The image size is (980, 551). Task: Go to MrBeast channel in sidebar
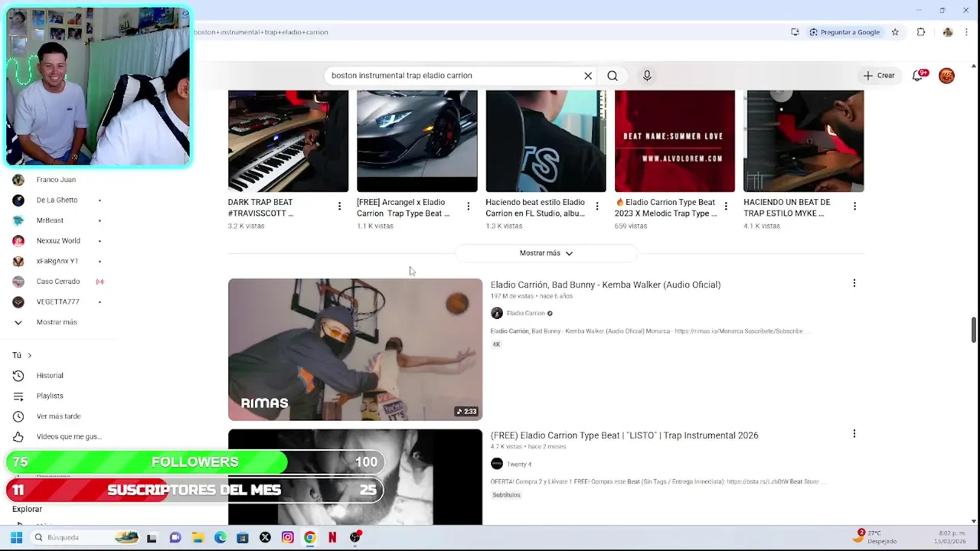pyautogui.click(x=50, y=220)
